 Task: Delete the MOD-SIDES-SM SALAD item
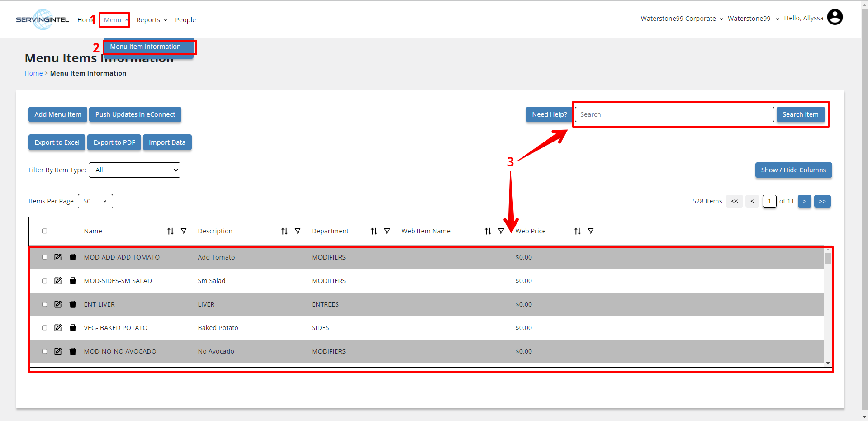coord(73,281)
